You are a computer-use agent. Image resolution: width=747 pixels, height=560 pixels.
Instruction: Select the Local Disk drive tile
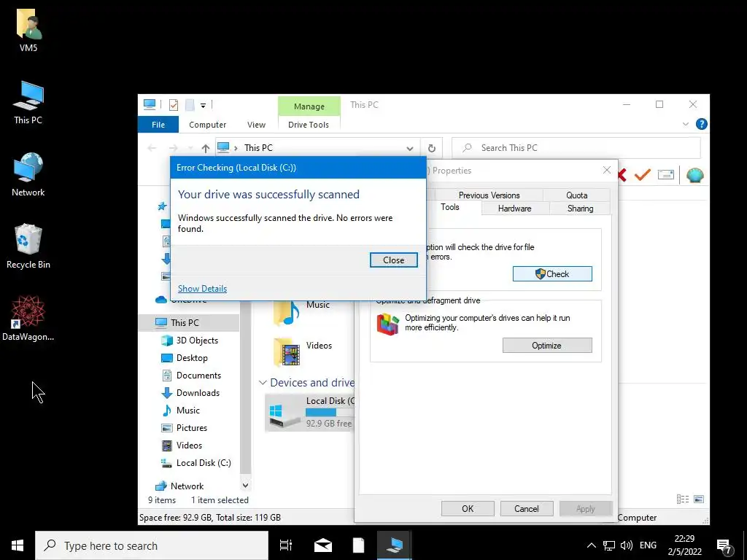[x=309, y=413]
